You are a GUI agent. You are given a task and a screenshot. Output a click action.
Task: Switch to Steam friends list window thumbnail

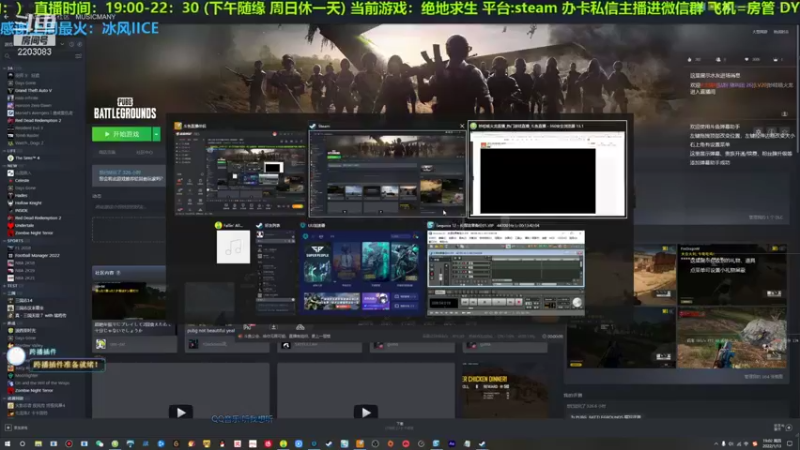276,270
